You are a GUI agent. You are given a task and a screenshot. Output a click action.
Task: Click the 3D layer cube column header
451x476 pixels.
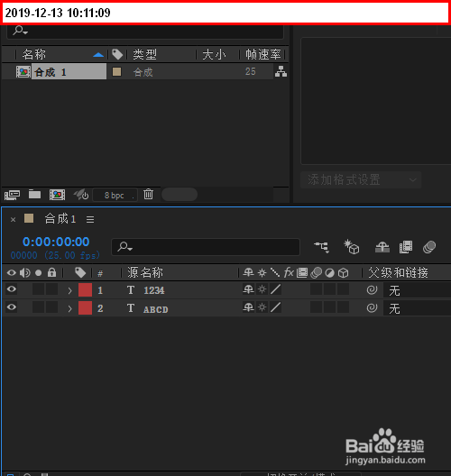[343, 273]
